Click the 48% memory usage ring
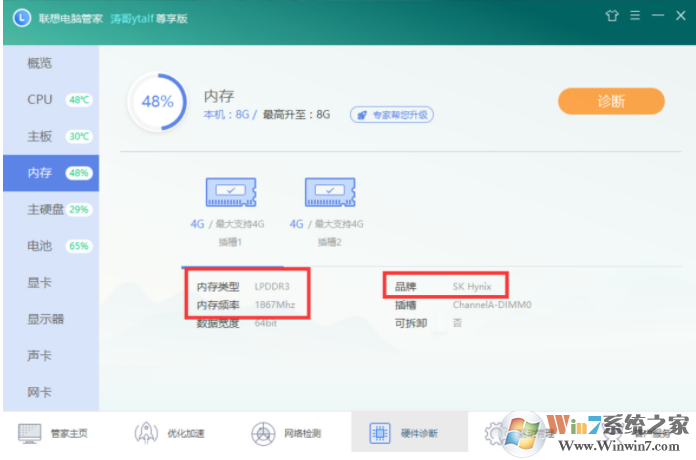This screenshot has width=696, height=460. point(157,102)
